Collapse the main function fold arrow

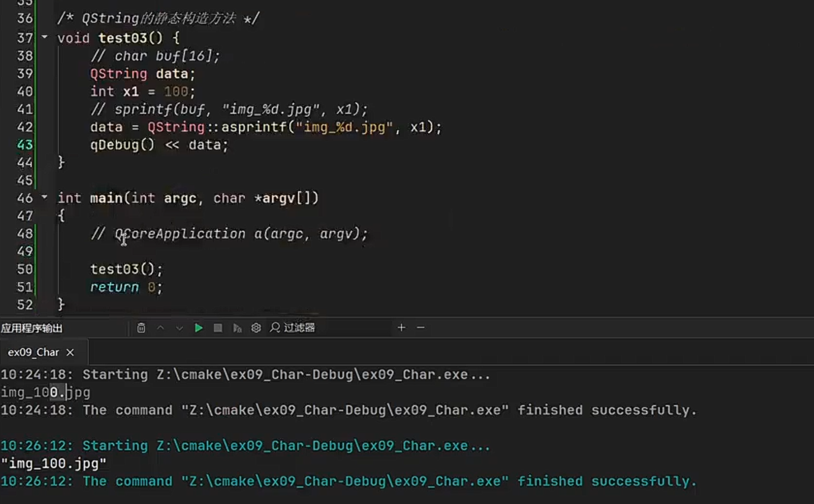pos(44,197)
